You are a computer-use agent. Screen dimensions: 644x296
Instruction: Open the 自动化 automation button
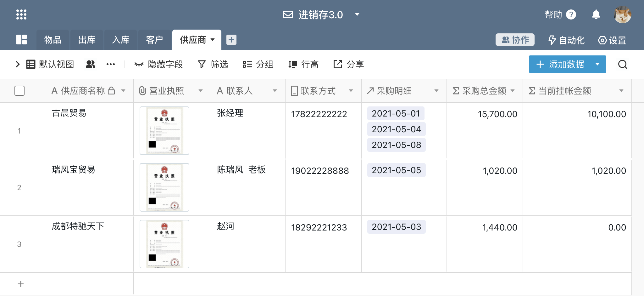tap(566, 40)
